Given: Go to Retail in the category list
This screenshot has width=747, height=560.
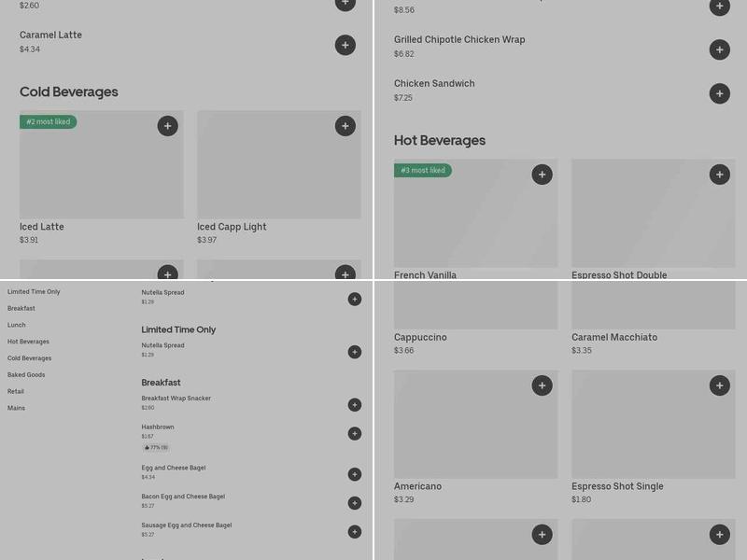Looking at the screenshot, I should (x=16, y=392).
